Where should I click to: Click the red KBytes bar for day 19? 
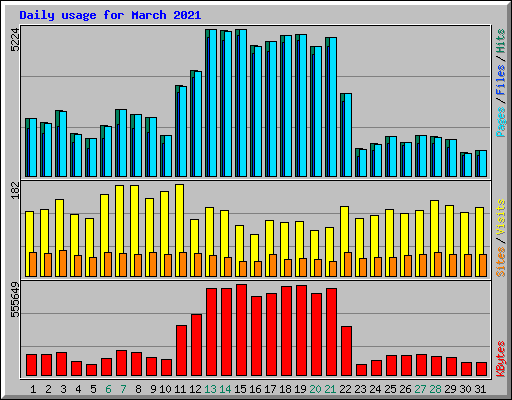pos(301,331)
